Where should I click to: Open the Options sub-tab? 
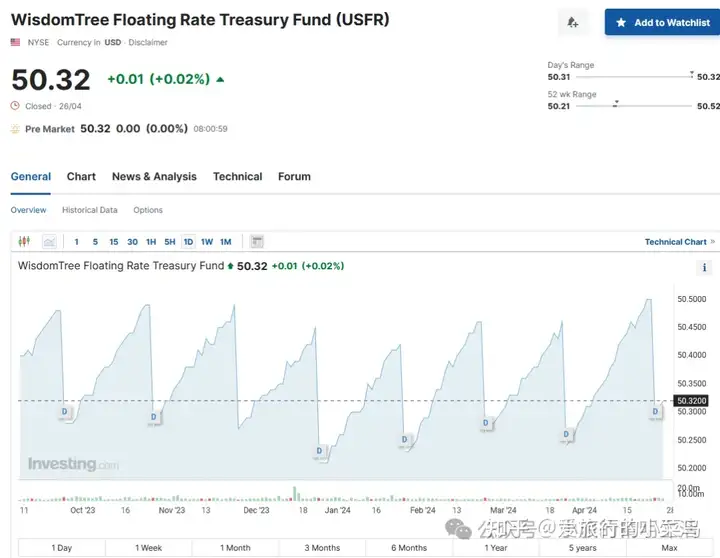[x=148, y=210]
